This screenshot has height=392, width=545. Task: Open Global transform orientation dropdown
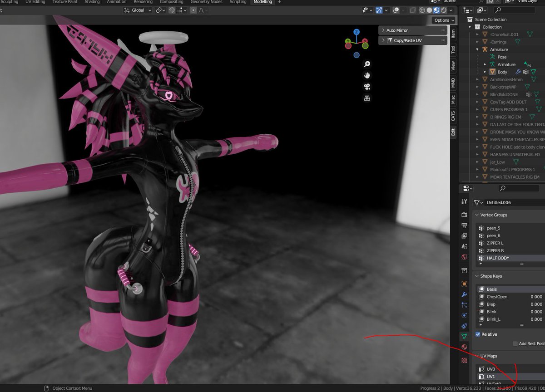(138, 10)
